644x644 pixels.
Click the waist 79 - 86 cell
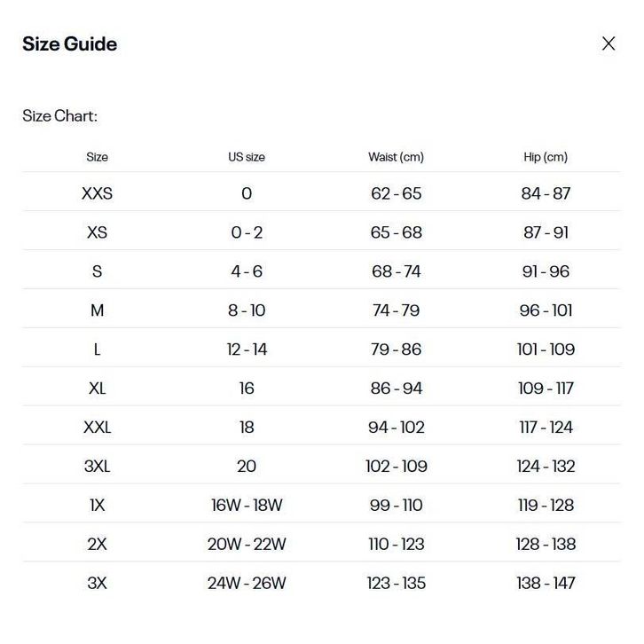coord(396,349)
